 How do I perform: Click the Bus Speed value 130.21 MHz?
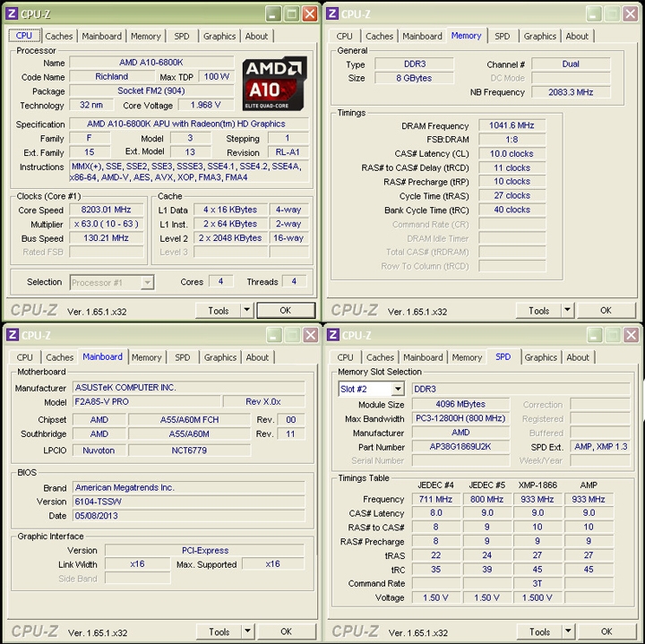click(106, 237)
